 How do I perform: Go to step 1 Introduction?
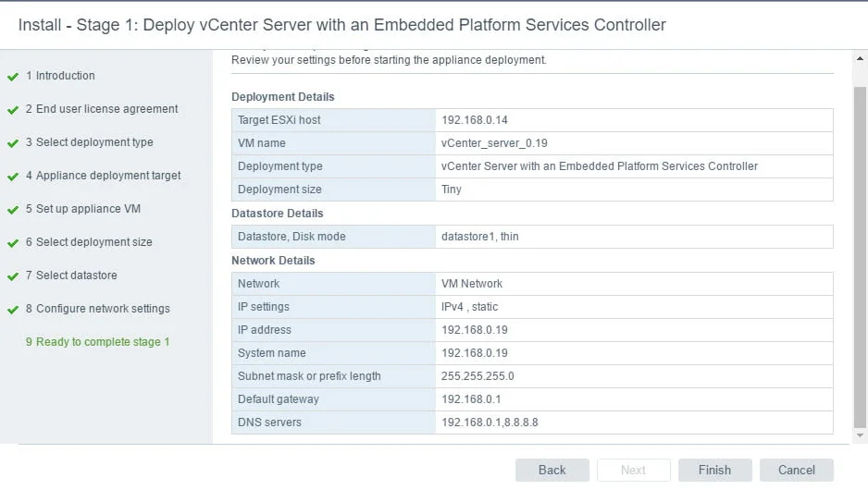click(65, 76)
